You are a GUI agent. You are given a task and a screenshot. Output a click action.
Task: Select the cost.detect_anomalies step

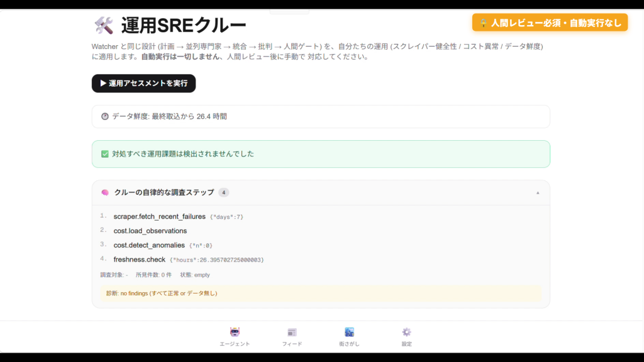pyautogui.click(x=149, y=245)
